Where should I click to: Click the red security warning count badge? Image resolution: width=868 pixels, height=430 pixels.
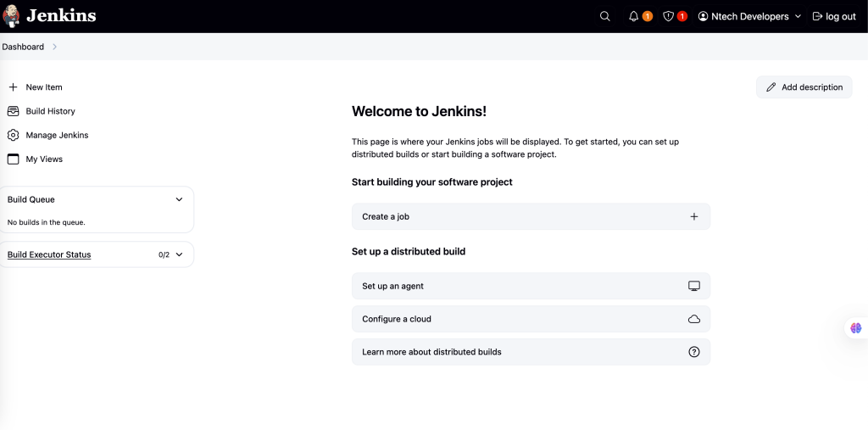pos(682,17)
